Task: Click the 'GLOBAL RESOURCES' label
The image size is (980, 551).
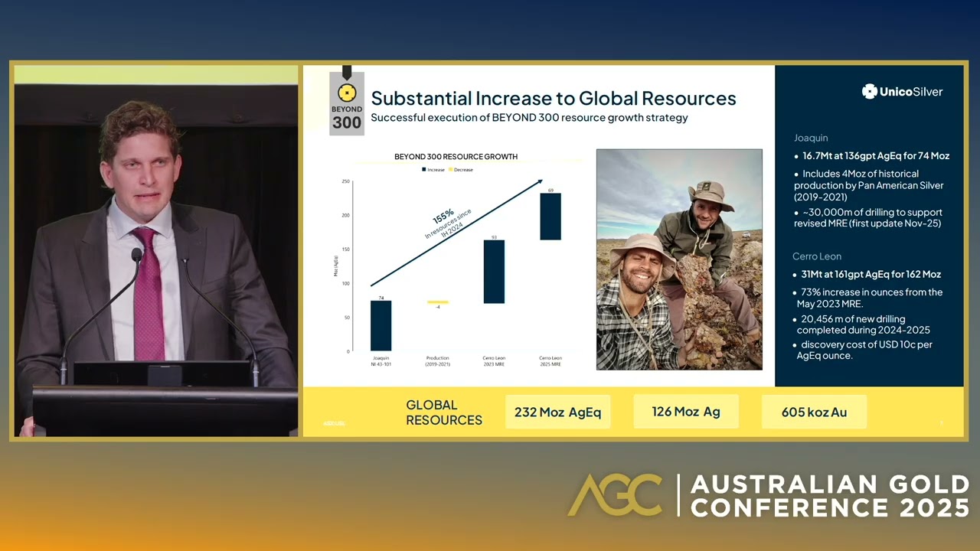Action: pos(444,412)
